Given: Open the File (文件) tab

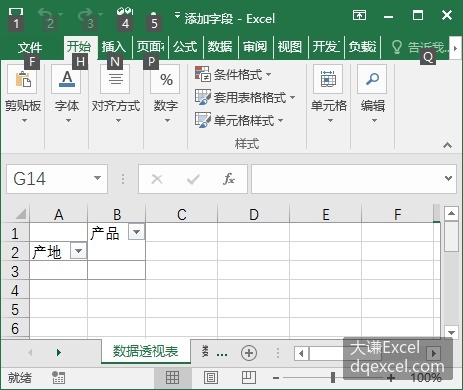Looking at the screenshot, I should click(30, 47).
